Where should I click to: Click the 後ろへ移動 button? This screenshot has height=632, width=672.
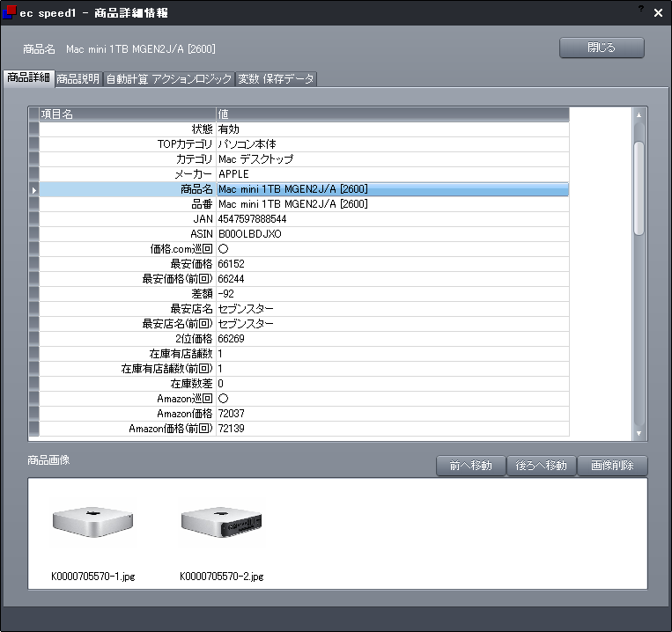point(542,466)
